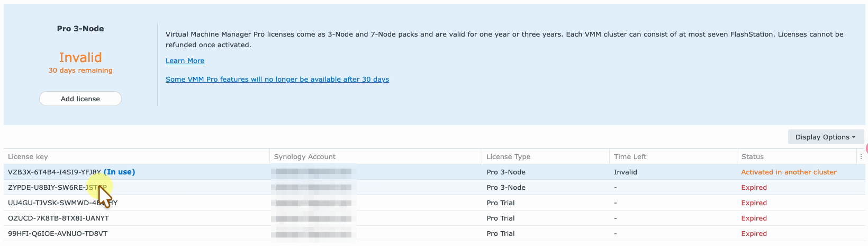Click Pro 3-Node type in VZB3X row

(506, 172)
